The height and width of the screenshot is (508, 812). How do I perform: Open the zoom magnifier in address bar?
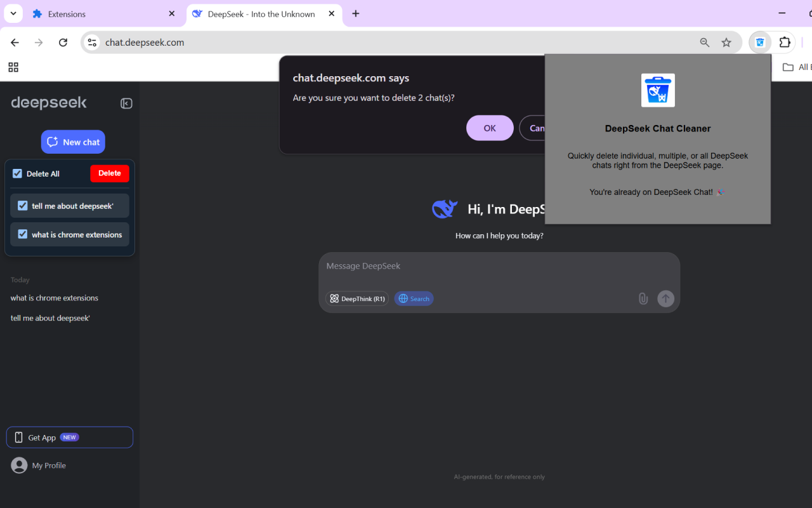click(705, 43)
